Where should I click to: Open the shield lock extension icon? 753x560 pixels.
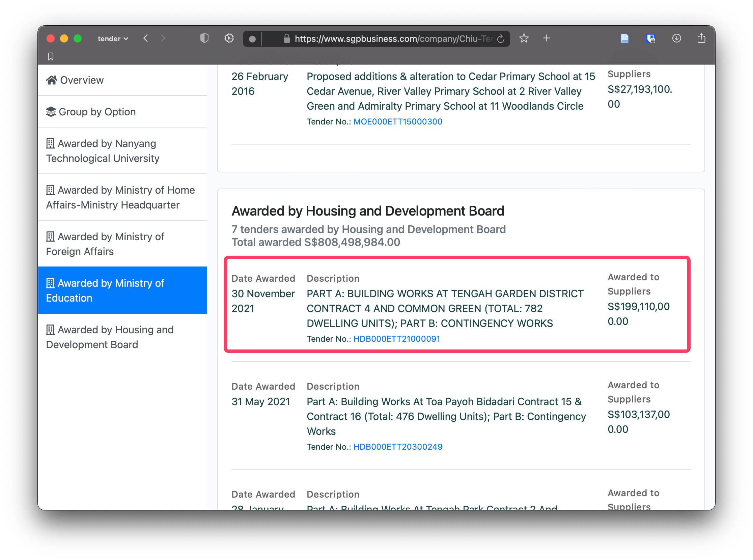click(650, 38)
